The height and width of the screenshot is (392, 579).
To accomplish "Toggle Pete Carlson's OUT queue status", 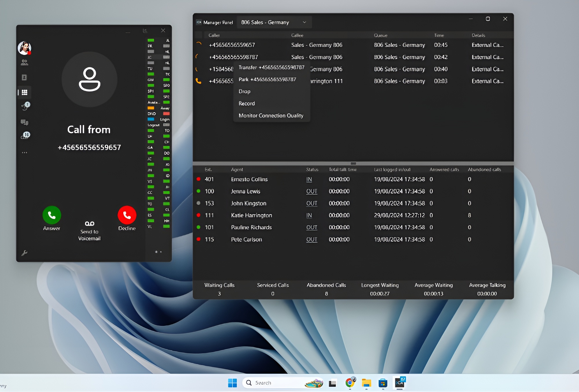I will [x=312, y=239].
